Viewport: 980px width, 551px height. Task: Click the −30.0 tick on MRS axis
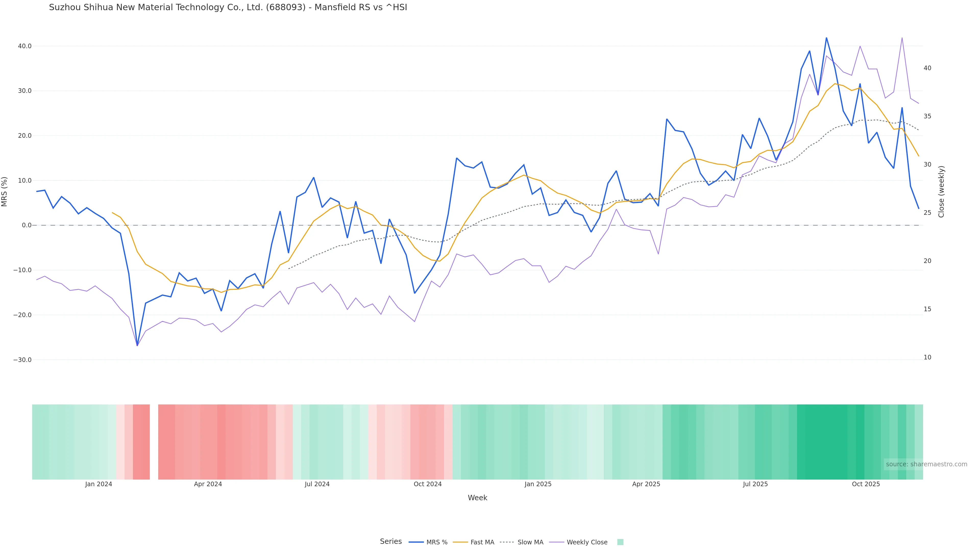(x=22, y=360)
